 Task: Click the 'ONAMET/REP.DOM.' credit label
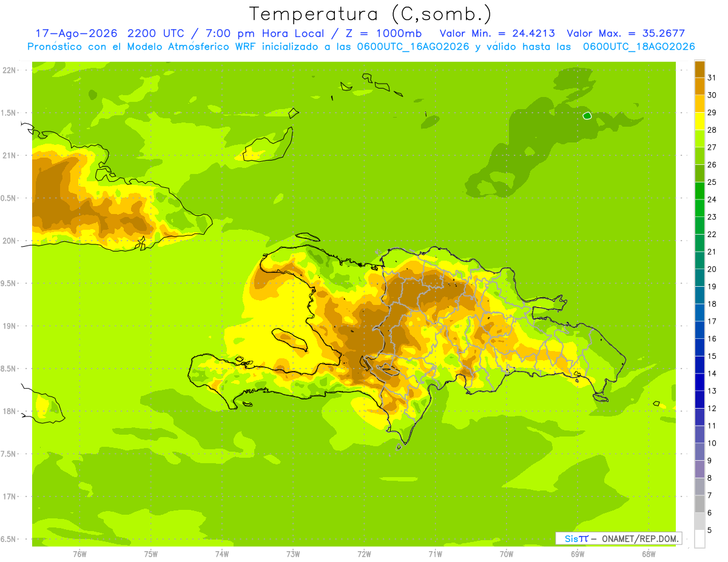(640, 538)
